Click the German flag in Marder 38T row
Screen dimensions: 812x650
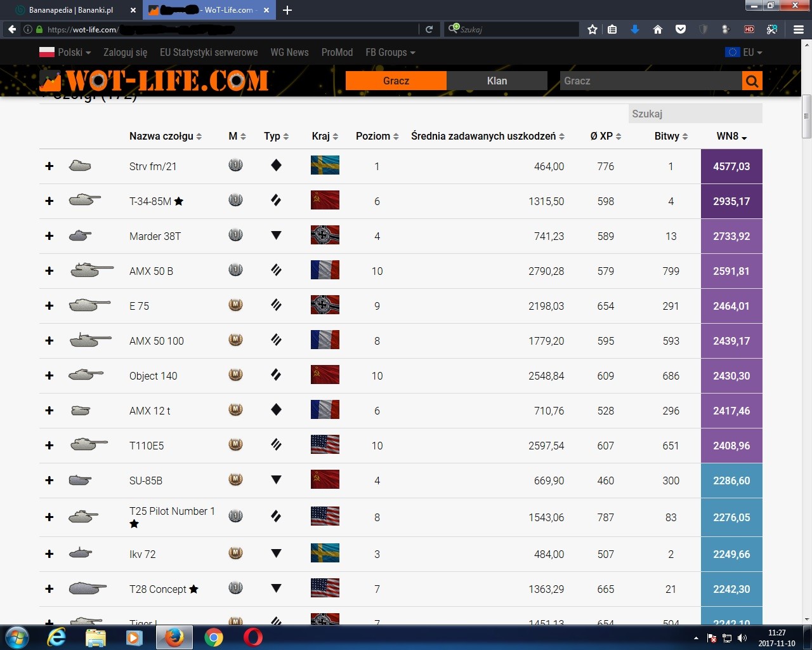325,235
